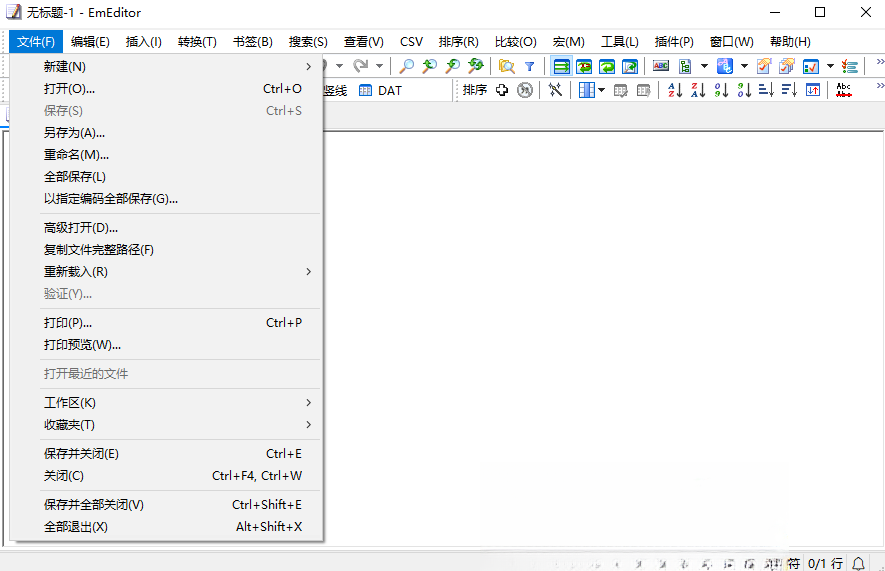885x571 pixels.
Task: Sort Z to A descending icon
Action: 698,90
